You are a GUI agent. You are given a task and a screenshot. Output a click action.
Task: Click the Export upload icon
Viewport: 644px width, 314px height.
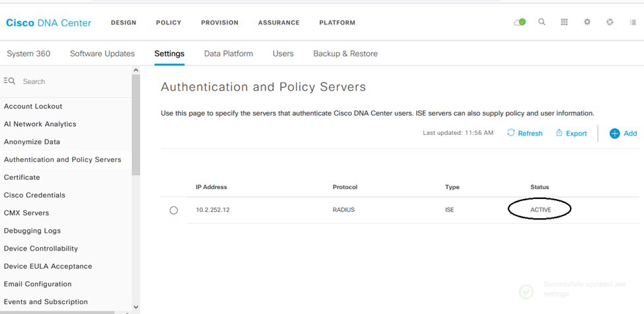559,132
